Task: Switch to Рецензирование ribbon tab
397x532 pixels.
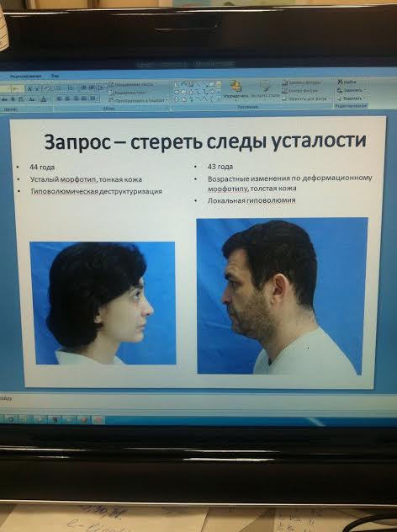Action: [26, 76]
